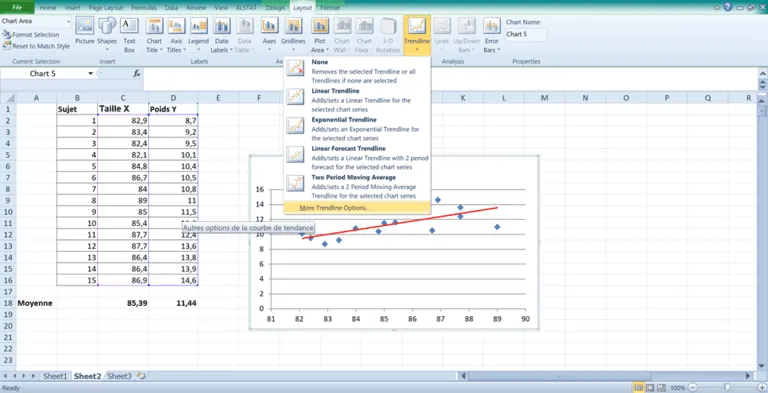This screenshot has height=393, width=768.
Task: Adjust the zoom slider handle
Action: (727, 388)
